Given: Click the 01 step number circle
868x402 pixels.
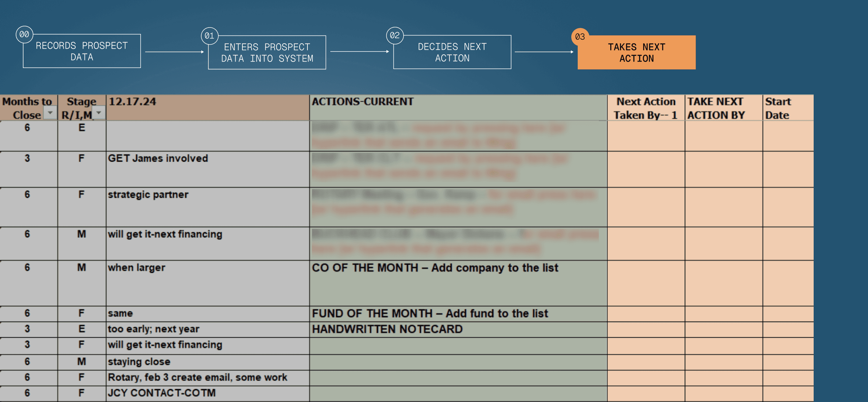Looking at the screenshot, I should coord(209,36).
